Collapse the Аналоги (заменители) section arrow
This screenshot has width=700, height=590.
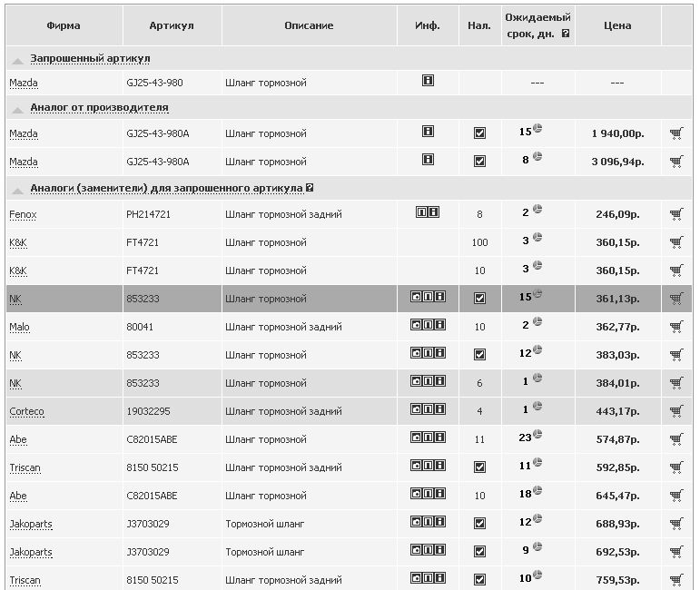[x=18, y=191]
